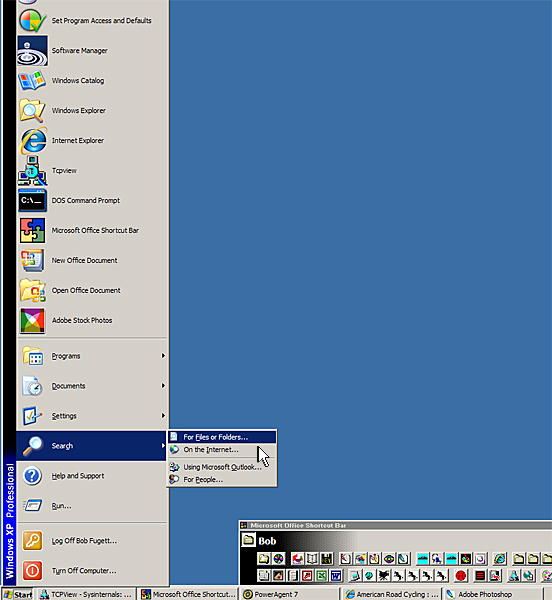Launch Windows Explorer from Start menu
Image resolution: width=552 pixels, height=600 pixels.
pyautogui.click(x=92, y=110)
